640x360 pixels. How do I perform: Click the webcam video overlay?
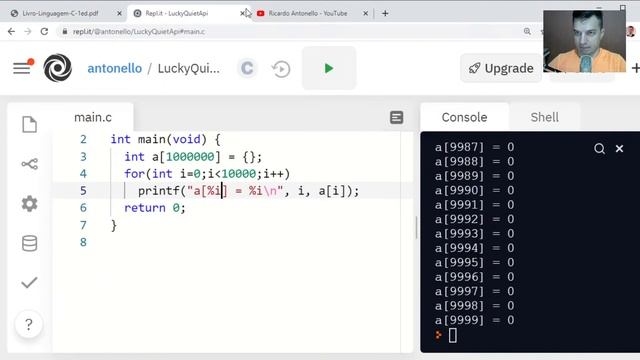(x=584, y=41)
